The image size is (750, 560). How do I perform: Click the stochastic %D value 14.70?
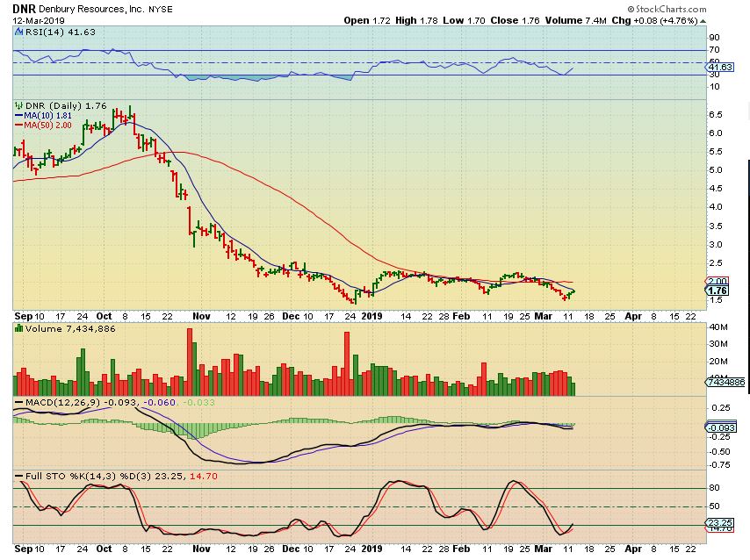(204, 477)
